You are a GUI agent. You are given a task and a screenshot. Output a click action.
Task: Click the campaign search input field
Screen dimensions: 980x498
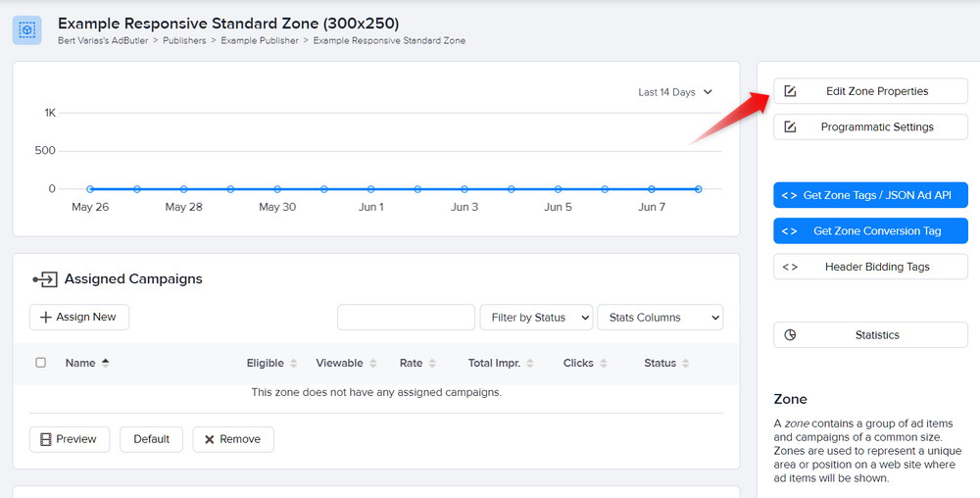point(407,318)
